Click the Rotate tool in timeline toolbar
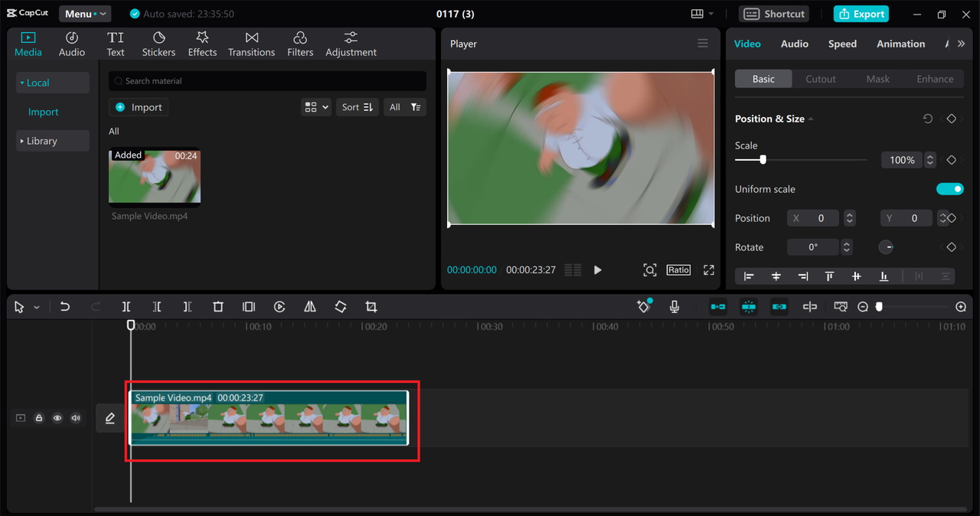980x516 pixels. point(341,307)
